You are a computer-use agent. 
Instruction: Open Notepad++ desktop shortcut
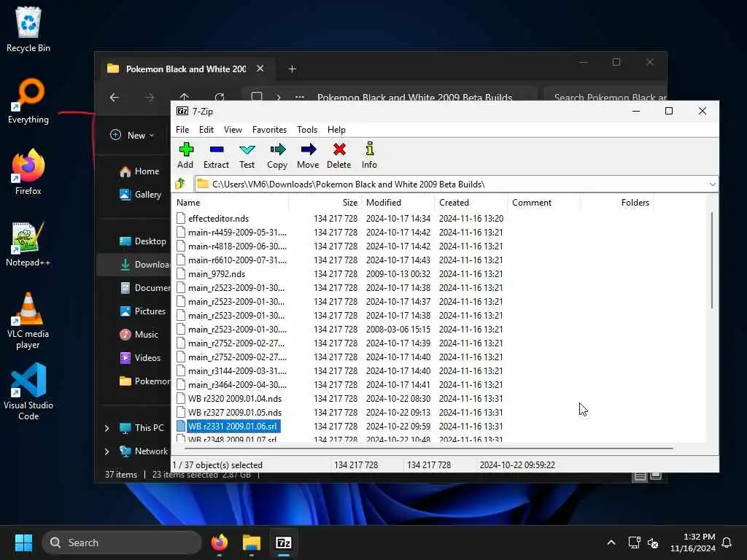(x=28, y=244)
